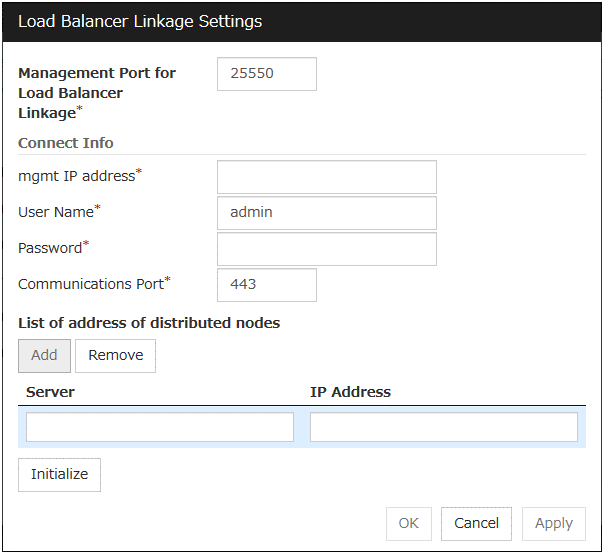
Task: Click the Server cell in the node list
Action: [x=160, y=428]
